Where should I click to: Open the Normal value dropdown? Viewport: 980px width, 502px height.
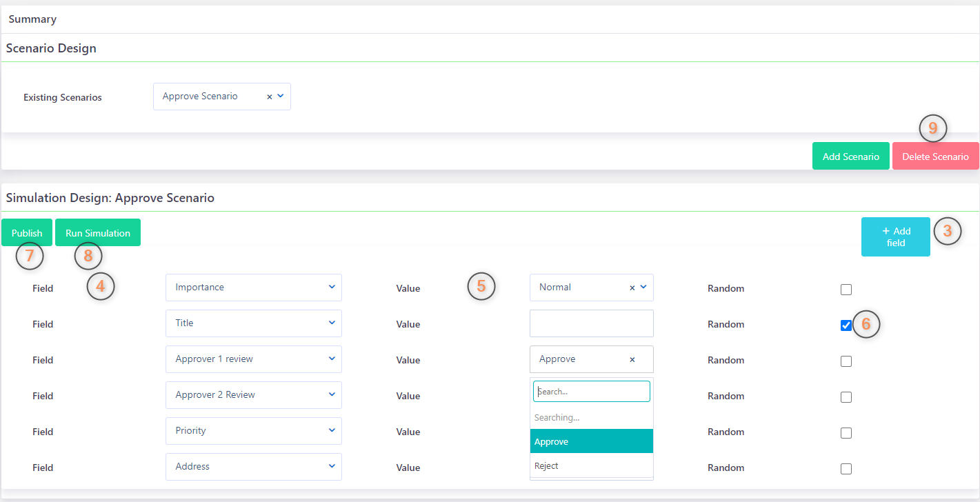pyautogui.click(x=592, y=288)
